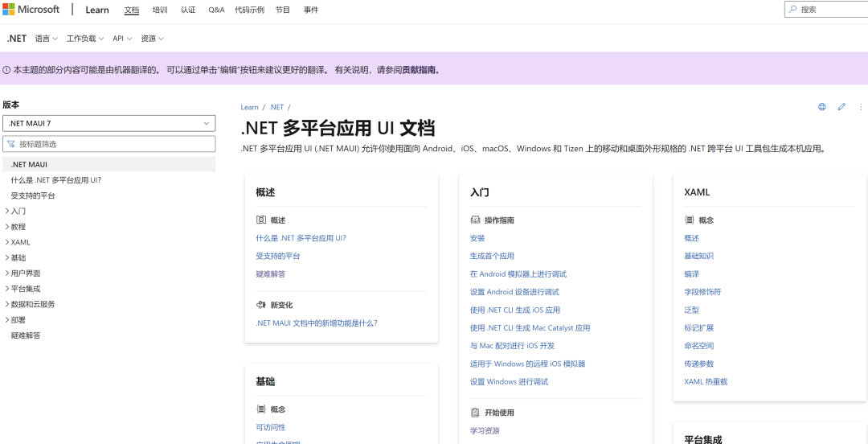Open 什么是 .NET 多平台应用 UI? card link
This screenshot has height=444, width=868.
[301, 238]
